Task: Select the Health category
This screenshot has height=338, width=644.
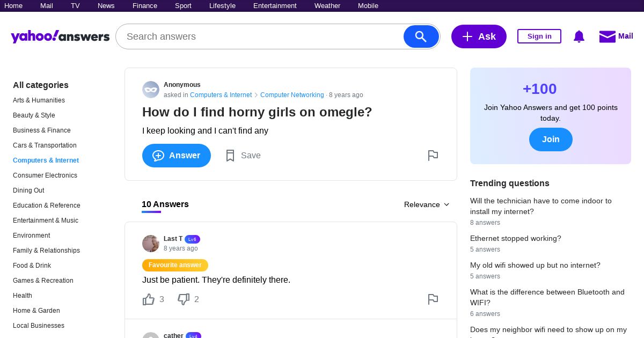Action: (x=23, y=296)
